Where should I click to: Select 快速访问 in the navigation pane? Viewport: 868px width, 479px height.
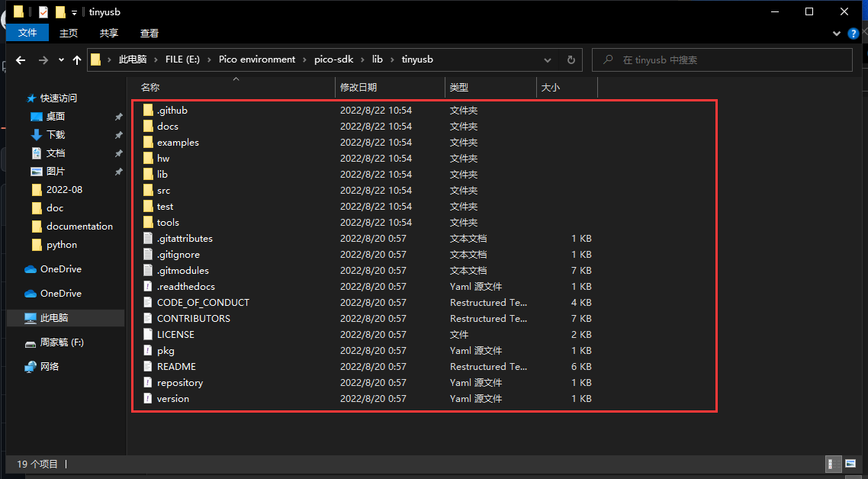coord(59,98)
